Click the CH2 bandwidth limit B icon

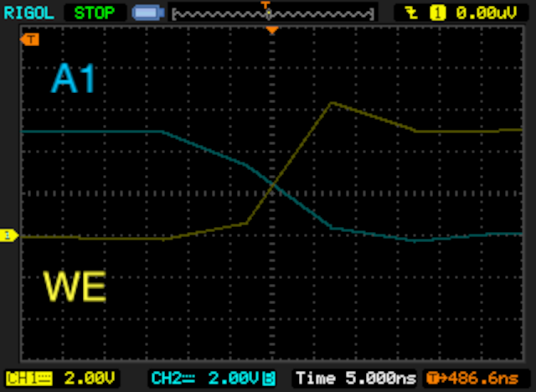[269, 379]
